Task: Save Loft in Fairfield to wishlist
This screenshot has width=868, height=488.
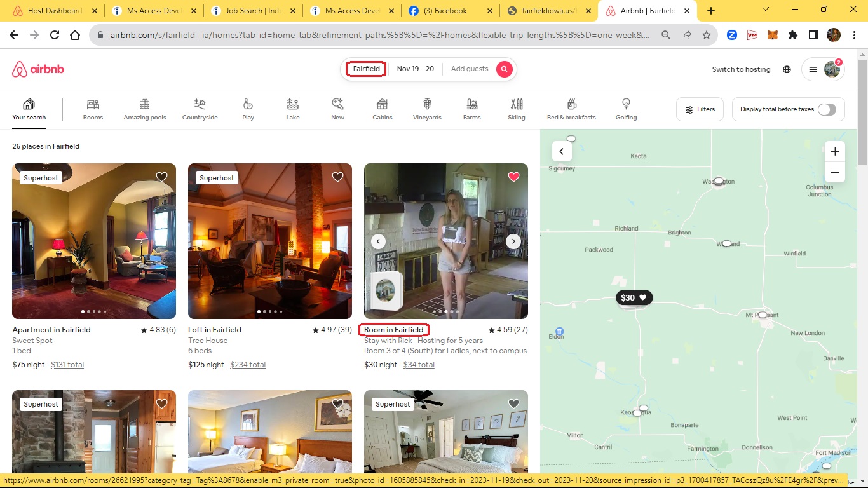Action: [338, 177]
